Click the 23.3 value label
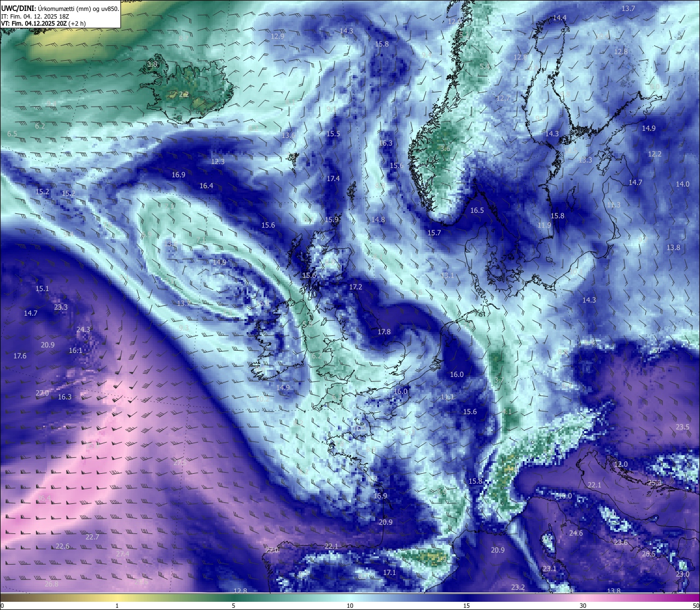This screenshot has width=700, height=610. (61, 307)
